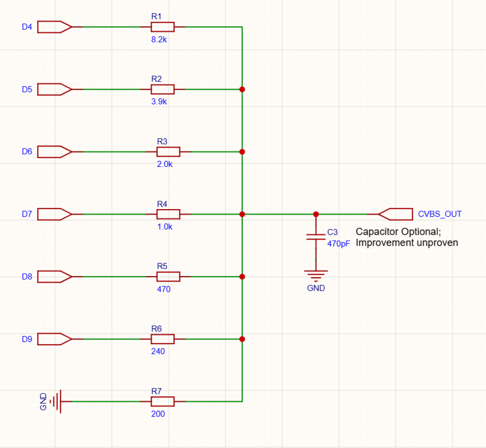Click the GND label below capacitor C3
The height and width of the screenshot is (448, 486).
pos(316,288)
